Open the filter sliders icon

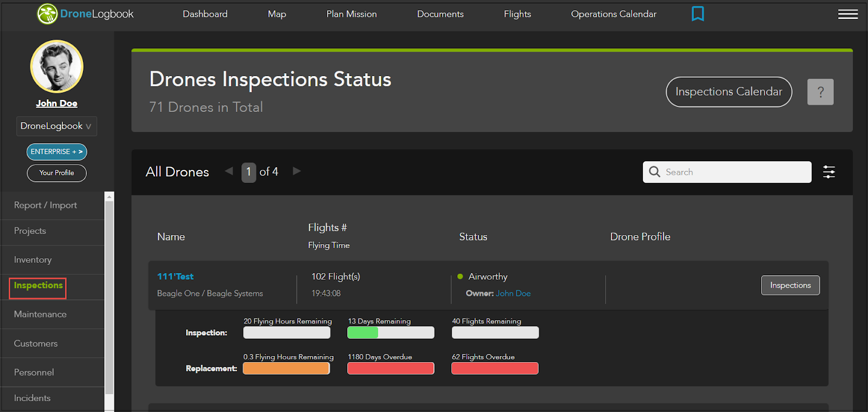(829, 172)
